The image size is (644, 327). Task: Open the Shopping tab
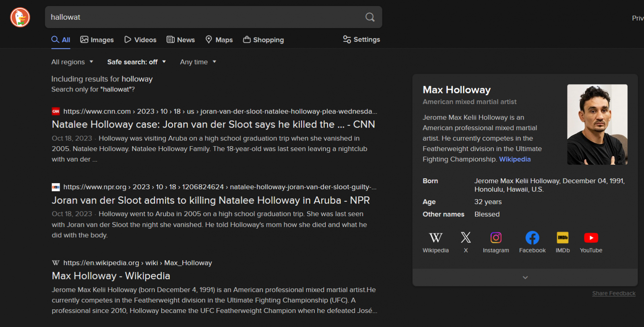(264, 39)
